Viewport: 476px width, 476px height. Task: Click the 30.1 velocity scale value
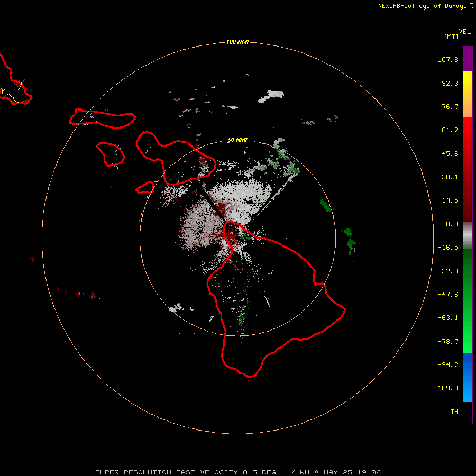coord(450,177)
